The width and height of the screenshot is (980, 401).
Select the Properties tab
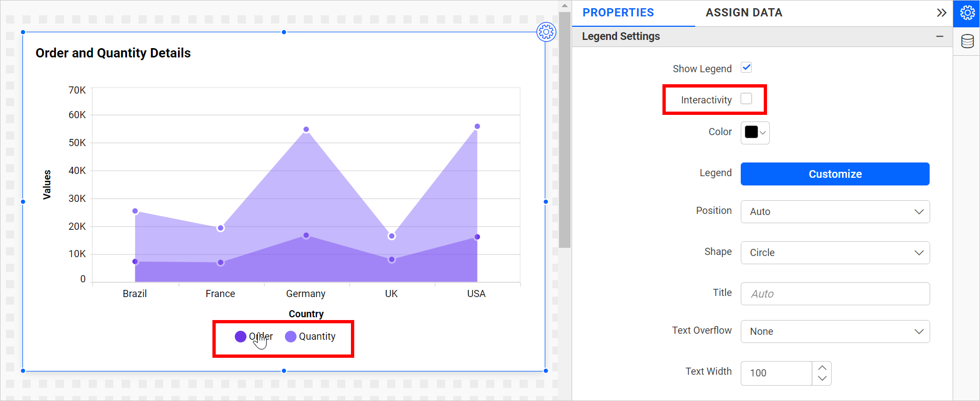pyautogui.click(x=618, y=13)
